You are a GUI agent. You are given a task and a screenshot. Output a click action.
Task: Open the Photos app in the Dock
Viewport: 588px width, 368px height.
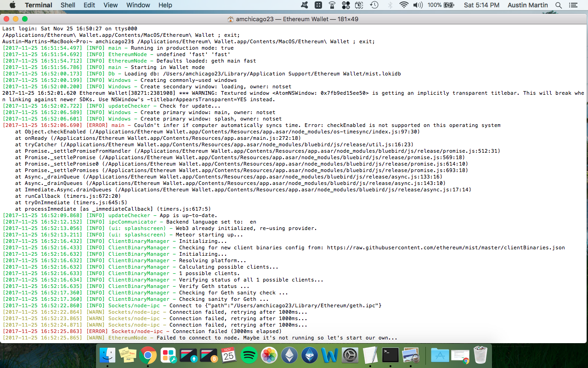(269, 355)
